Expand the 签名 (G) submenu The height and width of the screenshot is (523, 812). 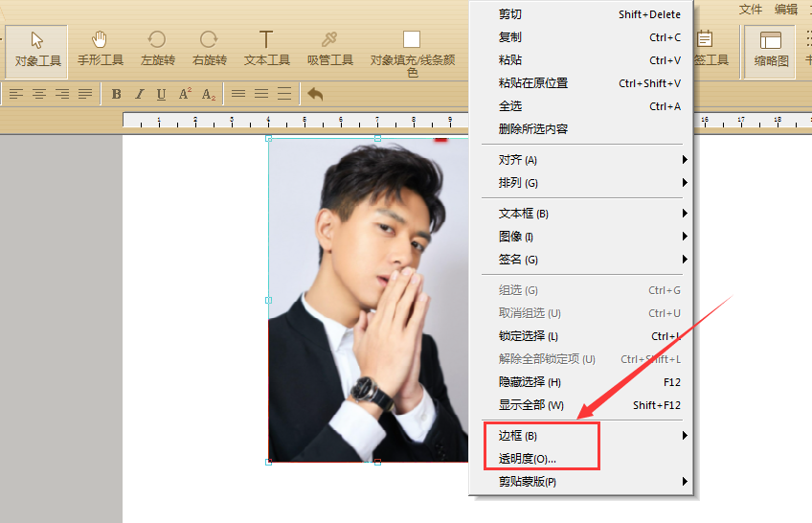(x=581, y=260)
